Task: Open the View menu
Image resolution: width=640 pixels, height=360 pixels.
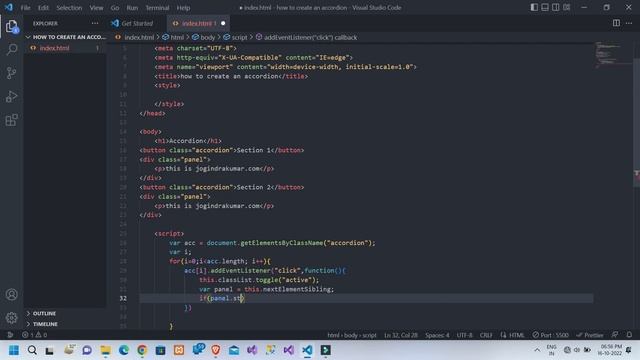Action: pos(96,8)
